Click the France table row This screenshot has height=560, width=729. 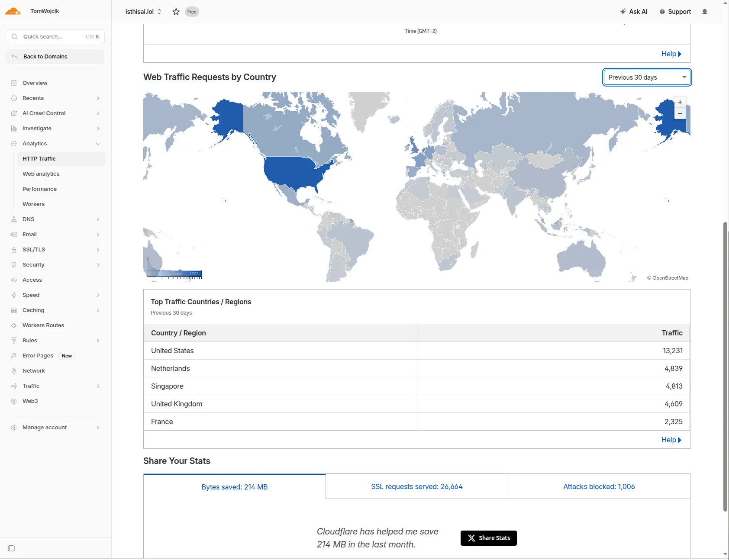click(x=416, y=422)
